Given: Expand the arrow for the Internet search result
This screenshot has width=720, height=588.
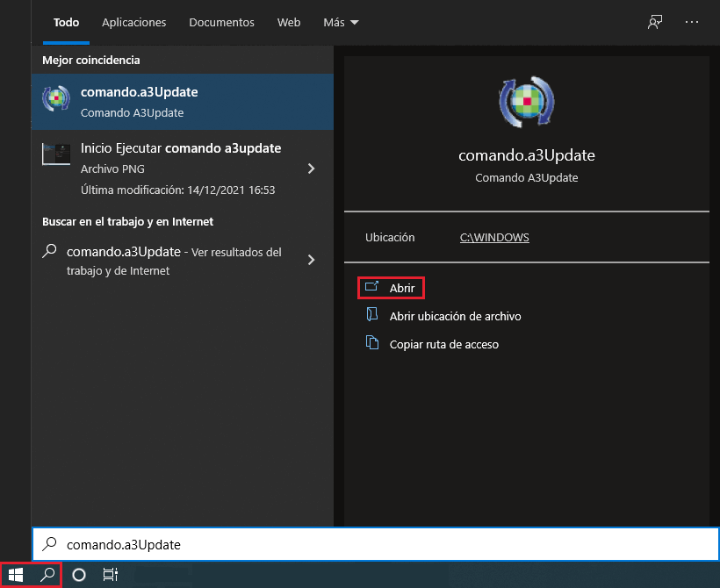Looking at the screenshot, I should click(312, 260).
